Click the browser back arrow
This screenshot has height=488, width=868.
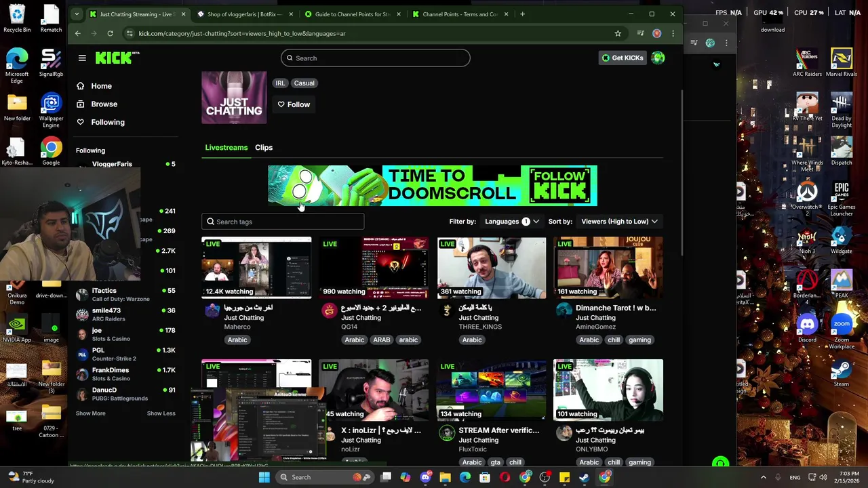78,33
